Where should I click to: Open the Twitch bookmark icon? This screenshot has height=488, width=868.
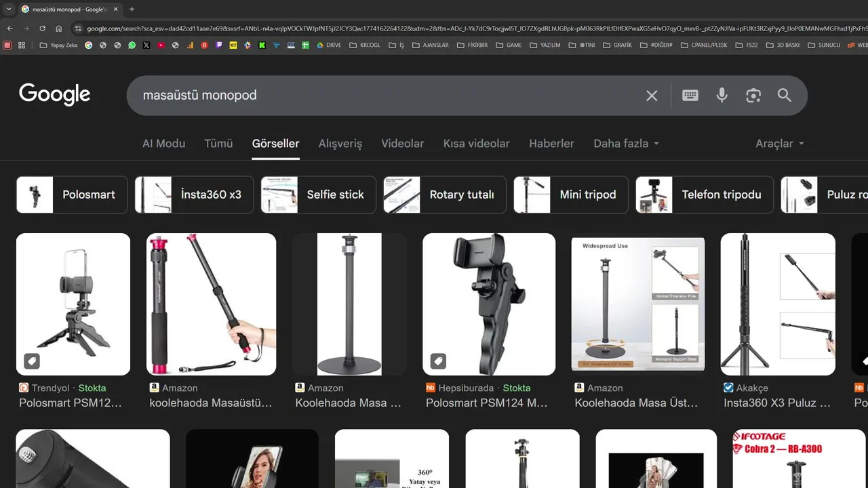click(x=218, y=45)
